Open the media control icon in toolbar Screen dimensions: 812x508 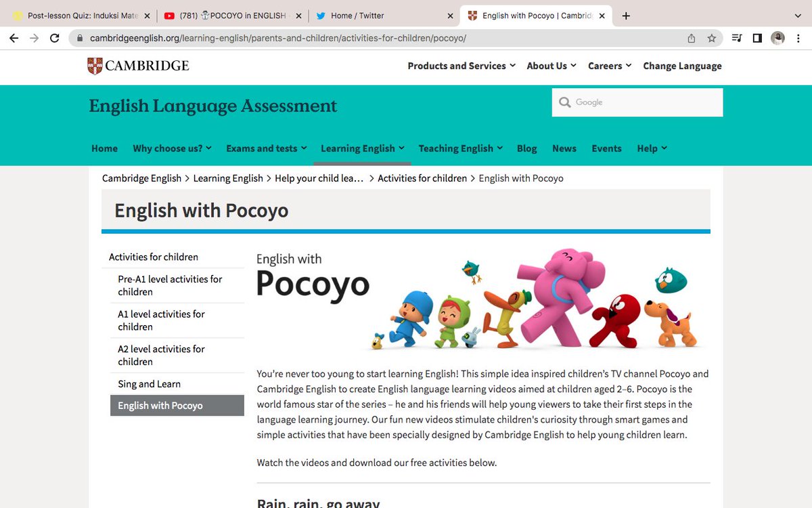[x=738, y=39]
